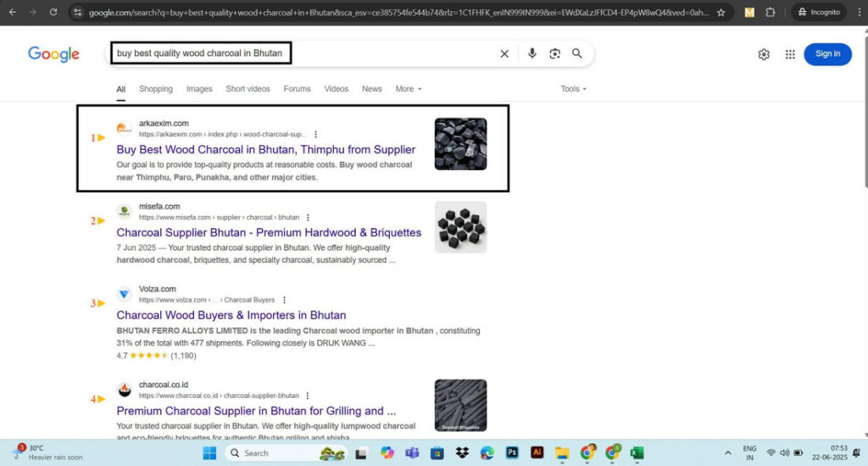The width and height of the screenshot is (868, 466).
Task: Open the Google apps grid
Action: pos(790,54)
